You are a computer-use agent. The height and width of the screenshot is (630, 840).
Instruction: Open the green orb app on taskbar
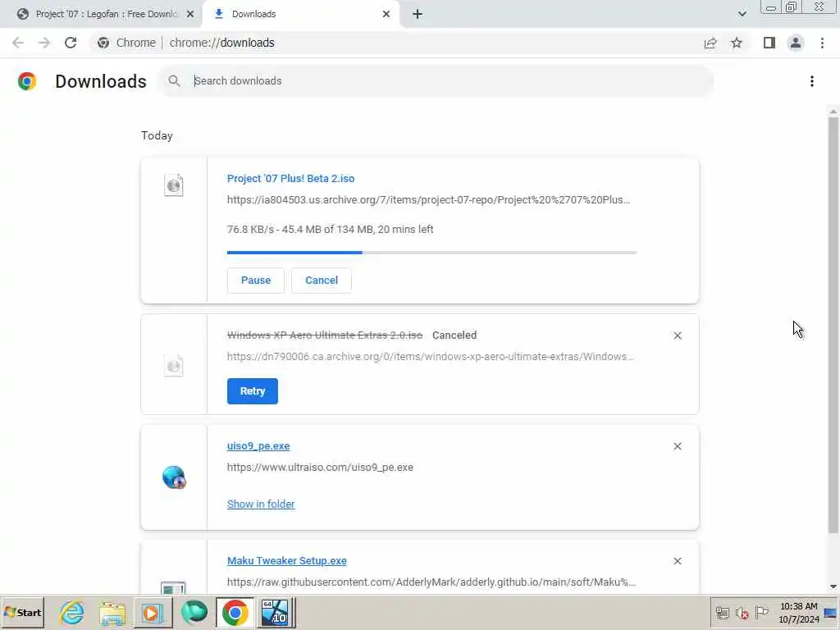click(x=194, y=612)
